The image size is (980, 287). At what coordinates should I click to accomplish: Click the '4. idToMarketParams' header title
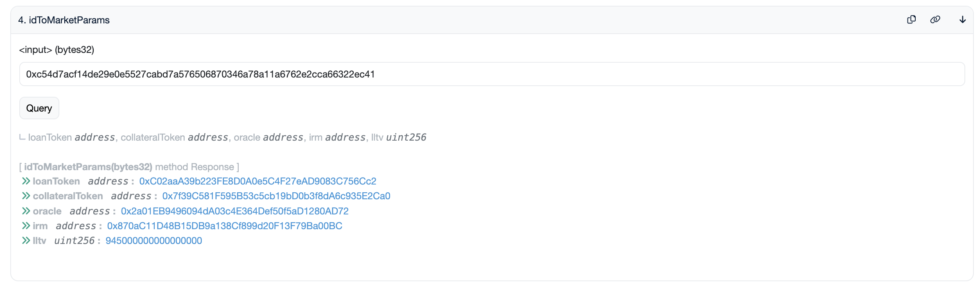64,20
